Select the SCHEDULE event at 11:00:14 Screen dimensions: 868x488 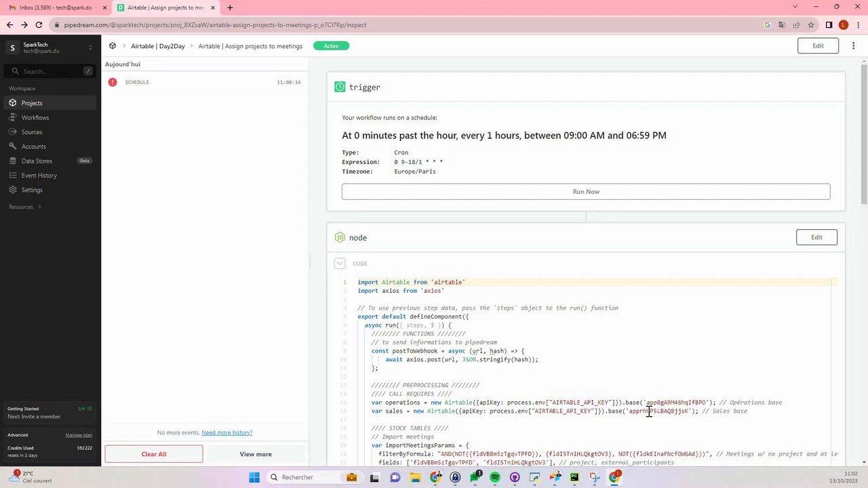click(x=204, y=82)
